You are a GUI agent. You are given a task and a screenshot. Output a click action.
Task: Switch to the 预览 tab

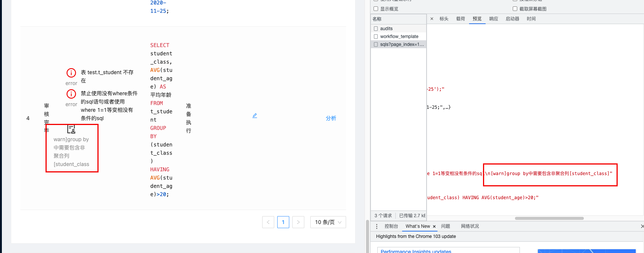point(477,19)
